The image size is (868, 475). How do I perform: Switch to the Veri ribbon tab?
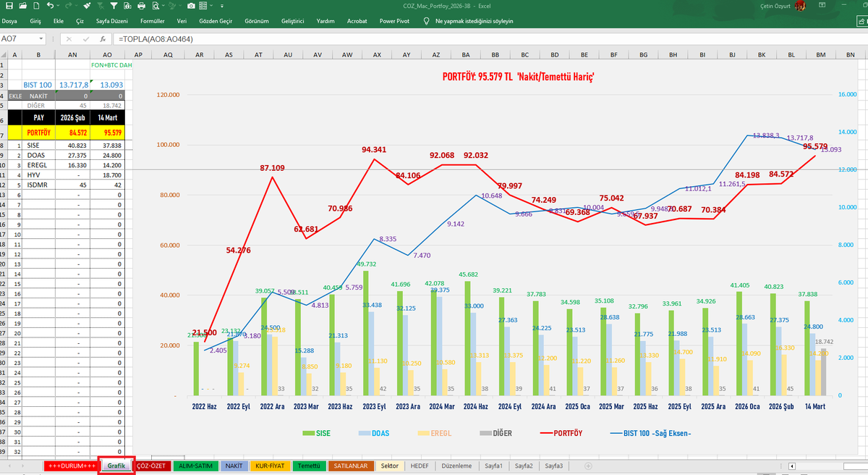point(182,22)
